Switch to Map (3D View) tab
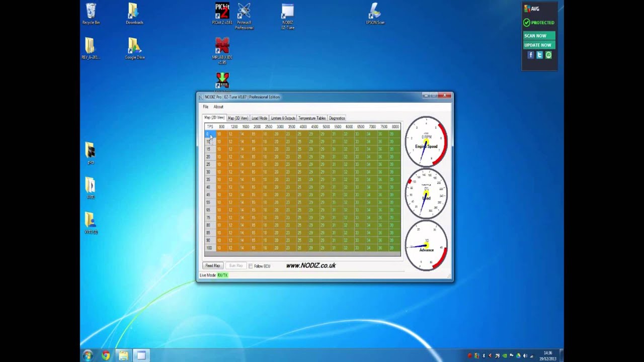 (237, 118)
